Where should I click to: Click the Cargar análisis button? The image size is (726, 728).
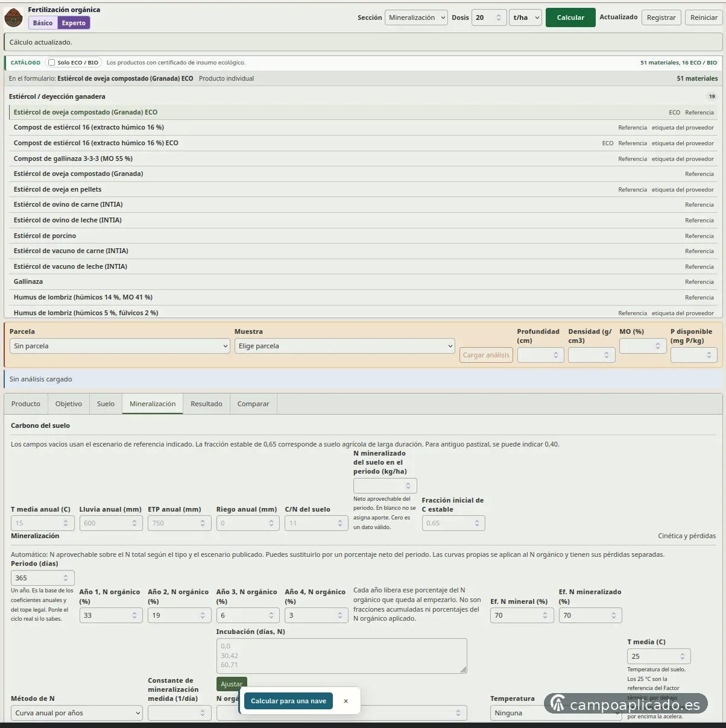tap(486, 355)
